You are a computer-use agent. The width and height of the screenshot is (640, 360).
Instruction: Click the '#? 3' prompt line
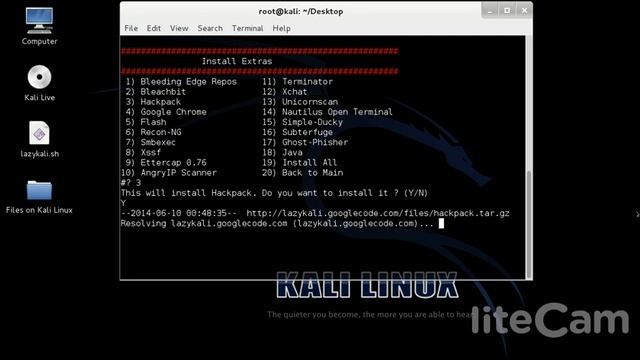pyautogui.click(x=131, y=183)
